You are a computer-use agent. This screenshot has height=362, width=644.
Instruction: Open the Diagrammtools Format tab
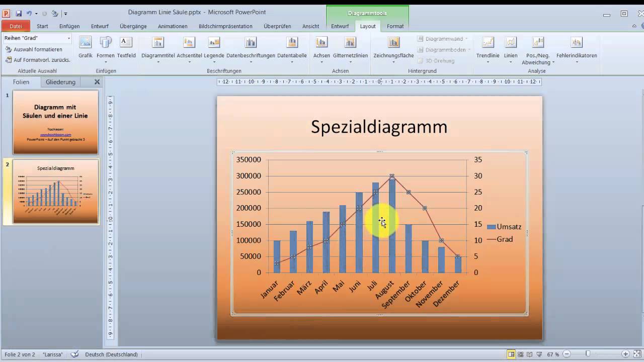[395, 26]
